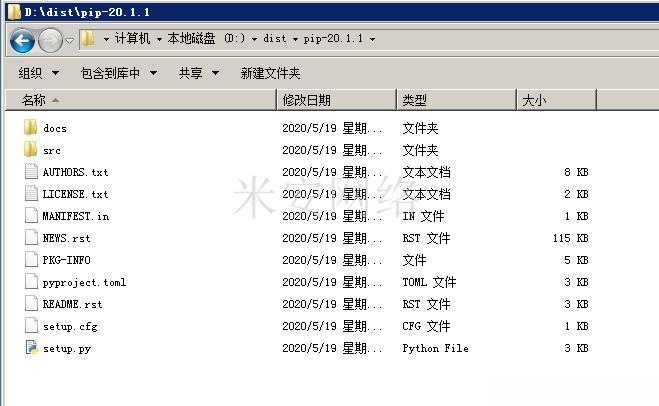Select the LICENSE.txt file icon
Screen dimensions: 659x406
click(x=31, y=193)
